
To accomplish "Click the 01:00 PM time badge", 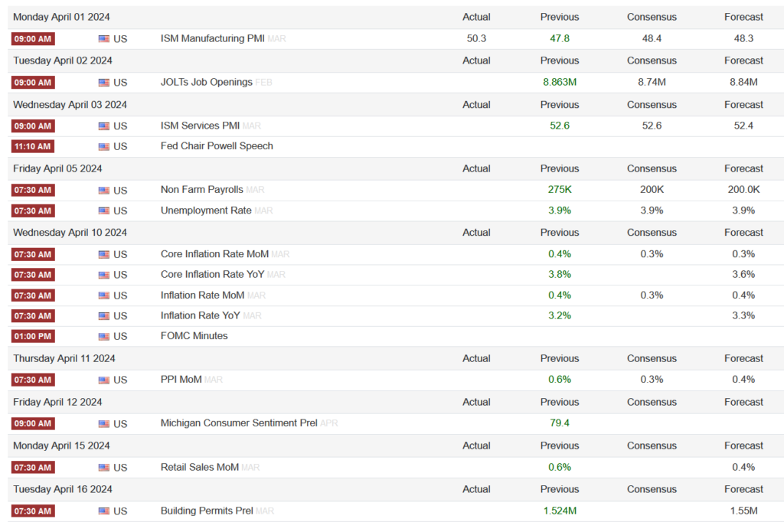I will (x=33, y=336).
